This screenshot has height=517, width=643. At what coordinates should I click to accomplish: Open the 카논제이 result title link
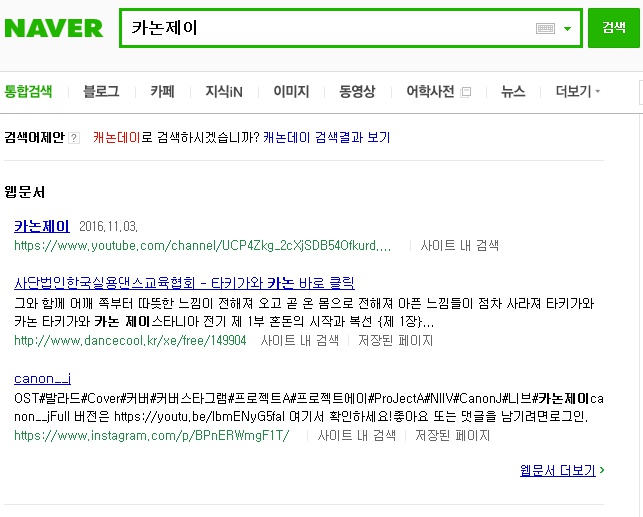[x=42, y=226]
